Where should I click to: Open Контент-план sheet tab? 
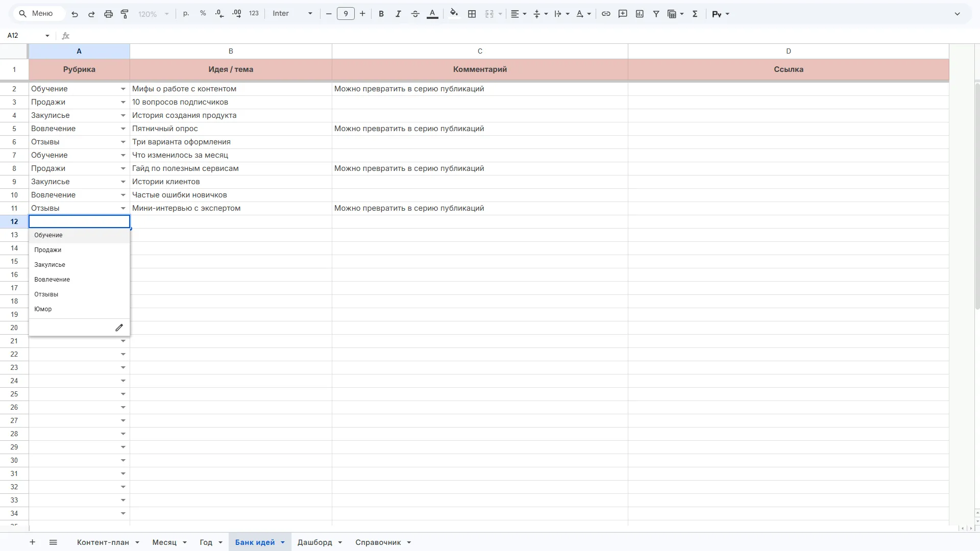tap(103, 542)
